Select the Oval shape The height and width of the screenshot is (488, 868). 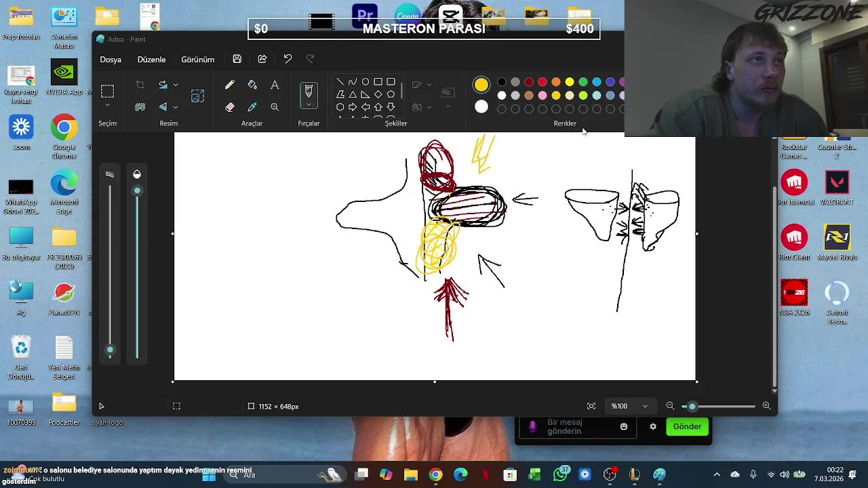[366, 82]
